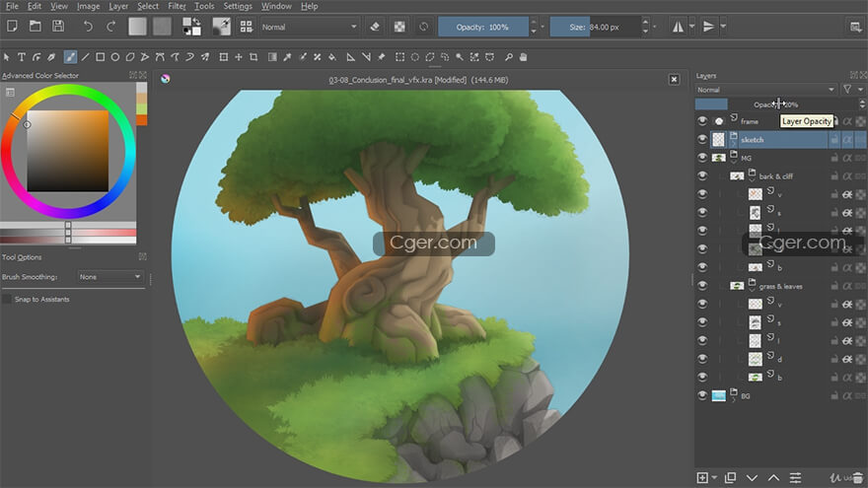Select the Text tool

[21, 57]
